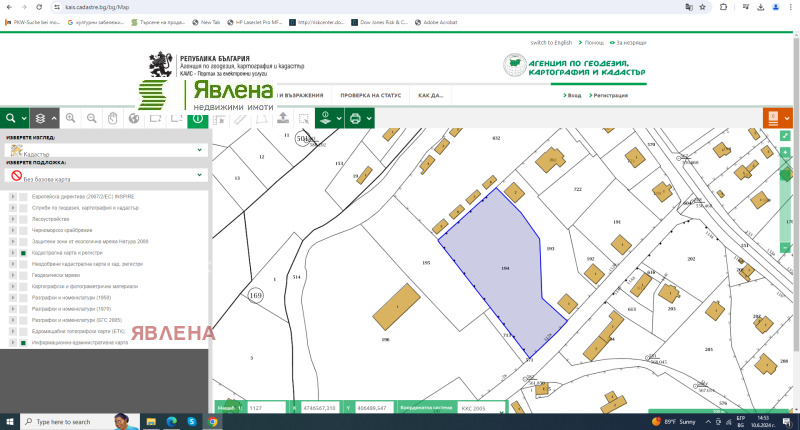
Task: Click the switch to English link
Action: [x=551, y=43]
